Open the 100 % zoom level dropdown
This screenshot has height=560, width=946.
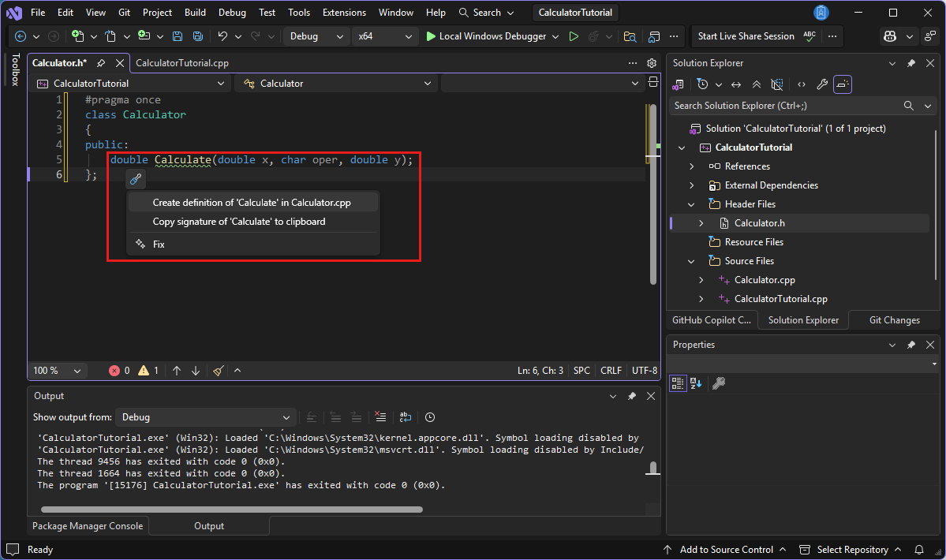(x=57, y=371)
